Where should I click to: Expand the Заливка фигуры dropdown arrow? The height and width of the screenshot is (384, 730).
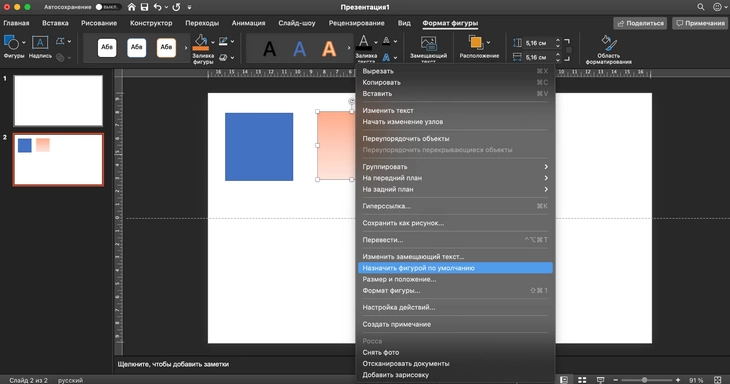pos(213,42)
